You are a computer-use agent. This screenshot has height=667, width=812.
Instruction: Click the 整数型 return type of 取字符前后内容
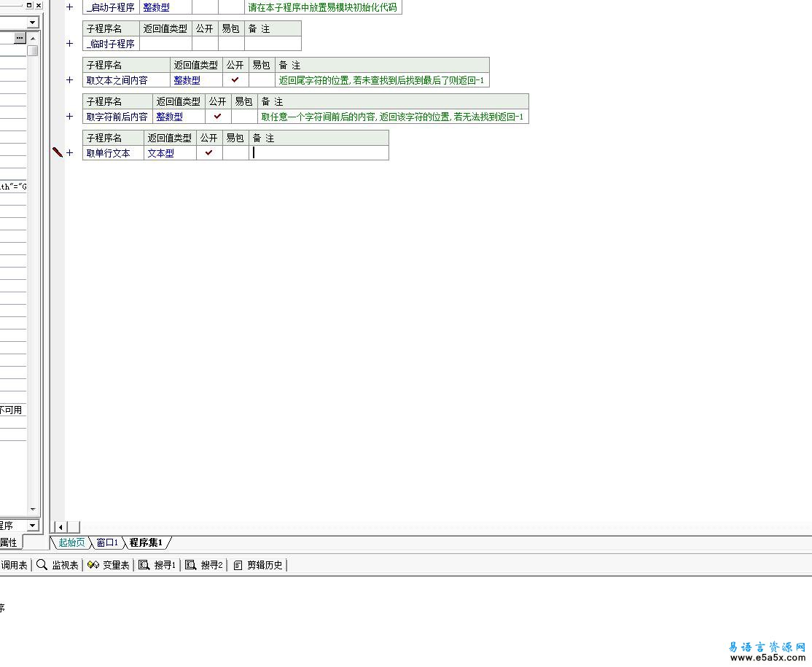[169, 117]
